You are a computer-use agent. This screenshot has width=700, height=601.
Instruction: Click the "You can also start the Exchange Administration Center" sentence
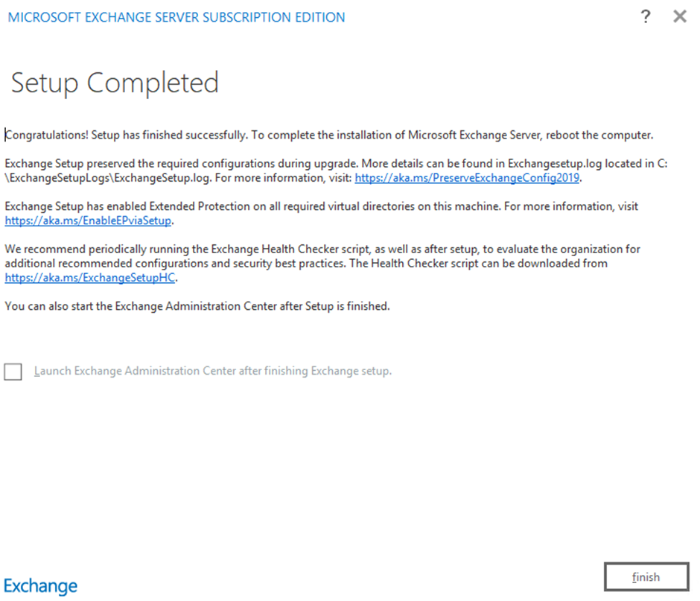coord(197,306)
